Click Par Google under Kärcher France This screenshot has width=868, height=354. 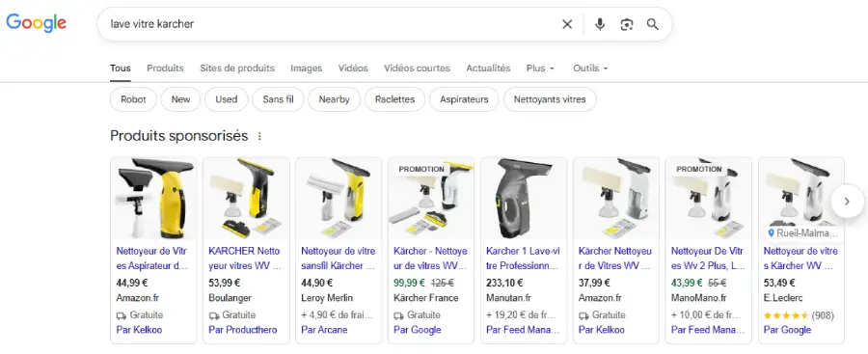(x=418, y=330)
